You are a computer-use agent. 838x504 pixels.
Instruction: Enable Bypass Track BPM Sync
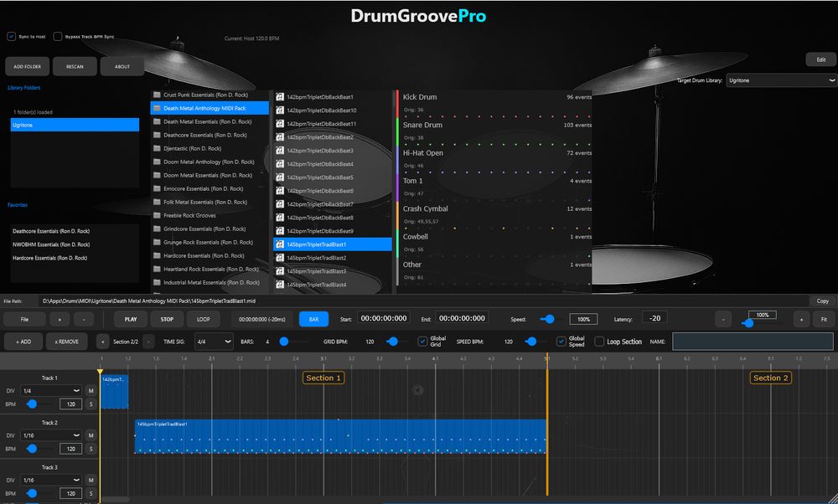(x=58, y=37)
